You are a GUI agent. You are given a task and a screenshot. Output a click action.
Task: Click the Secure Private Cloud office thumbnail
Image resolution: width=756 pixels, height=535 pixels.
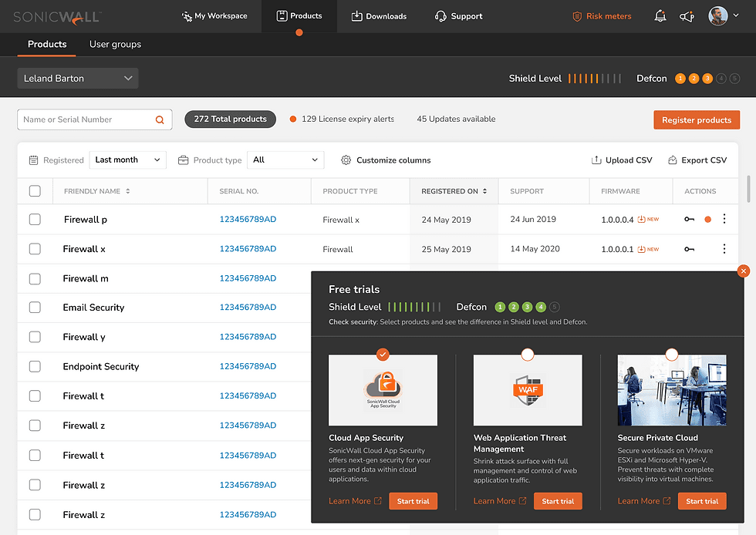point(672,390)
